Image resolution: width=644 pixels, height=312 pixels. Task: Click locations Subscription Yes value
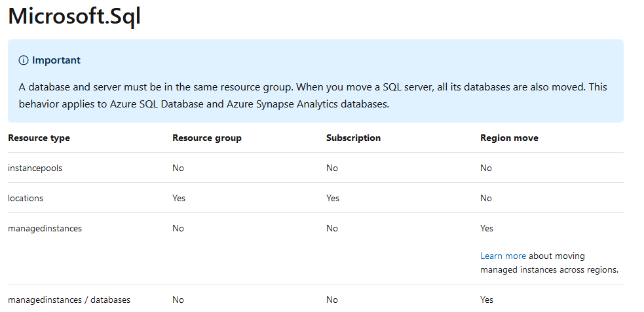[333, 198]
